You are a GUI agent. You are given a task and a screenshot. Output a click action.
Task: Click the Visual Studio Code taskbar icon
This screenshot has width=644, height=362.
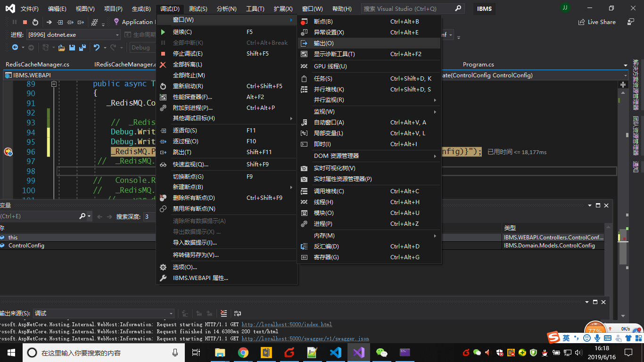click(336, 353)
